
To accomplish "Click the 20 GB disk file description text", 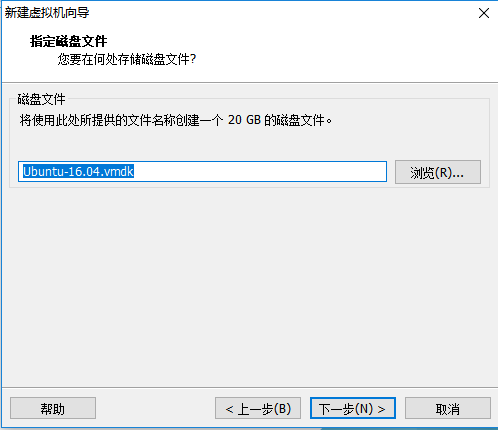I will point(176,120).
